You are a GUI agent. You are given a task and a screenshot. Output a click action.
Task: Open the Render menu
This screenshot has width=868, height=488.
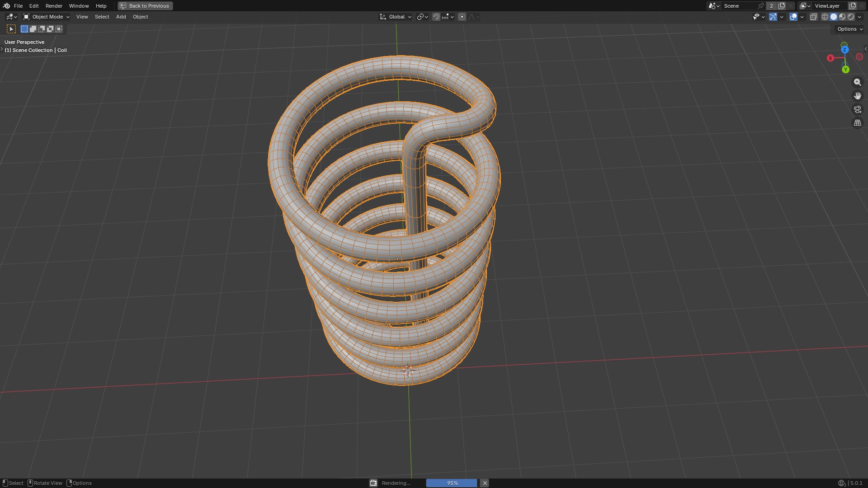point(54,6)
